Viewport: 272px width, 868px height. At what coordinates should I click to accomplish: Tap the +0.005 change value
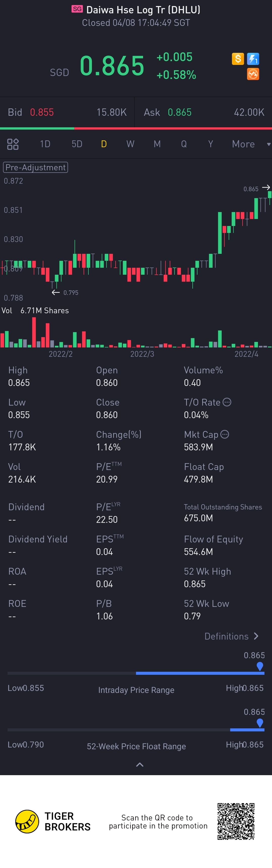point(175,57)
